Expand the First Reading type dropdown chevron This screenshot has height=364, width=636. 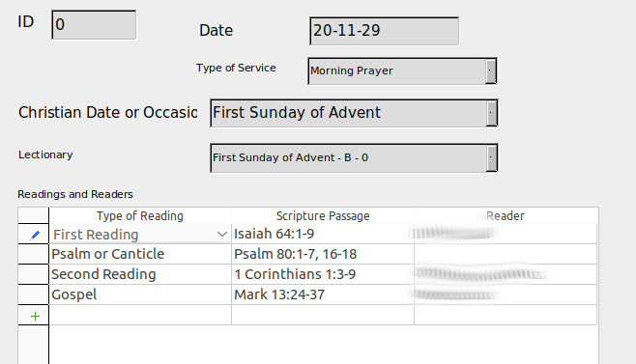(x=222, y=235)
